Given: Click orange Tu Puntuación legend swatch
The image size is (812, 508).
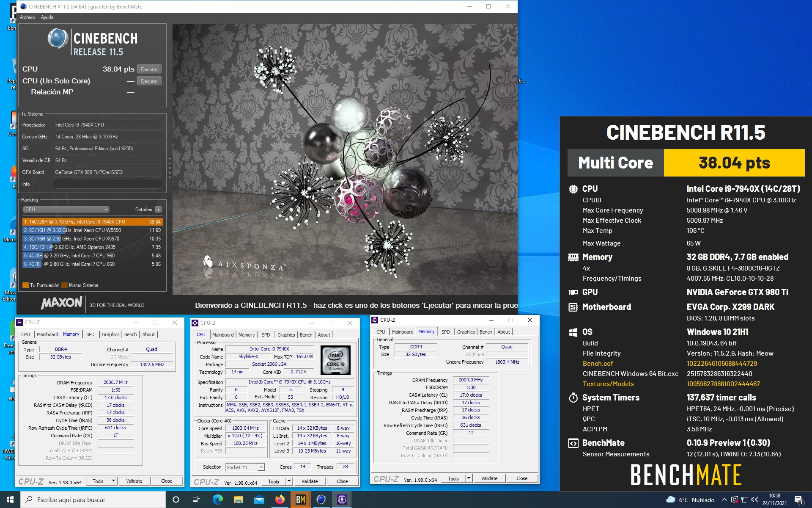Looking at the screenshot, I should point(25,285).
